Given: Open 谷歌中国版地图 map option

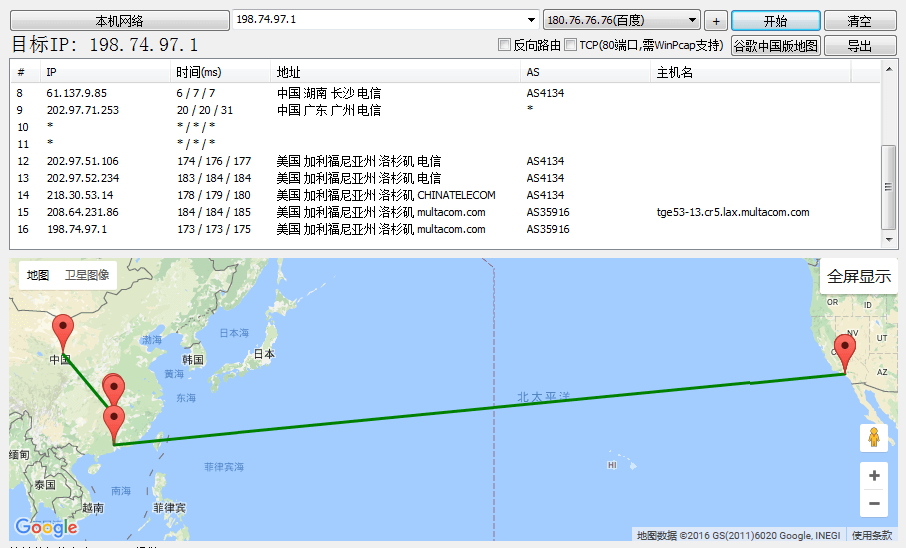Looking at the screenshot, I should coord(775,45).
